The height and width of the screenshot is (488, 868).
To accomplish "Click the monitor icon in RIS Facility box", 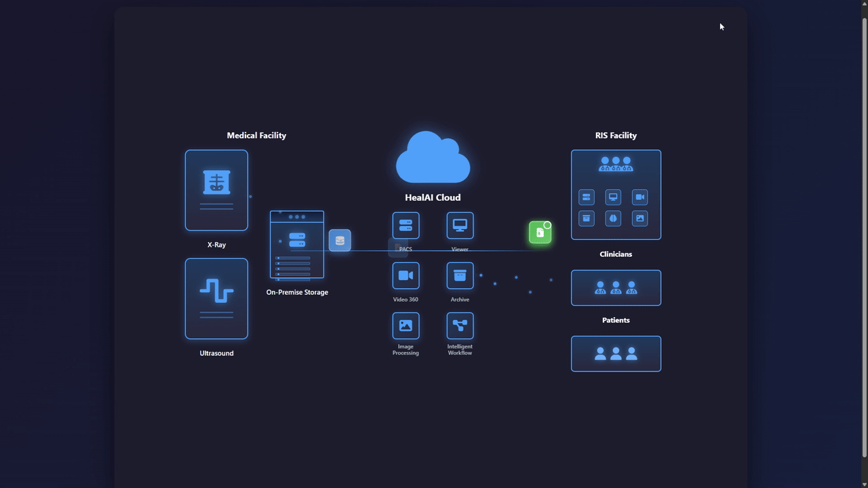I will click(613, 197).
